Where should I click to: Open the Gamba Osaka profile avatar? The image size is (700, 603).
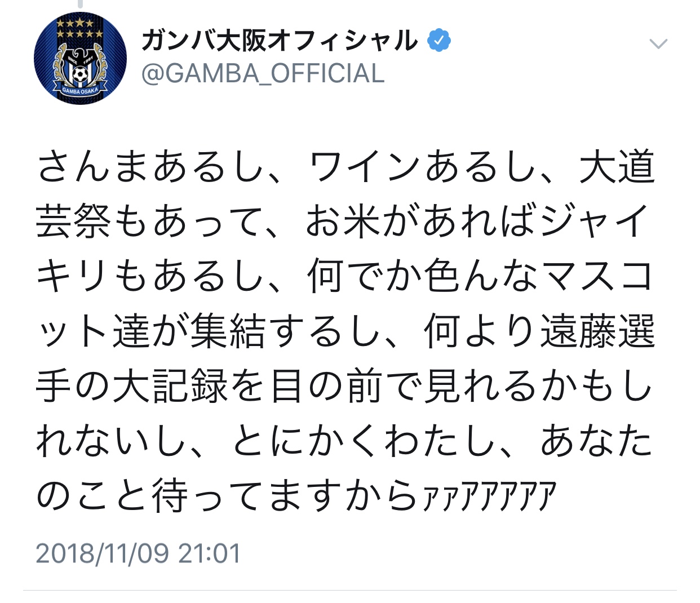pyautogui.click(x=80, y=58)
